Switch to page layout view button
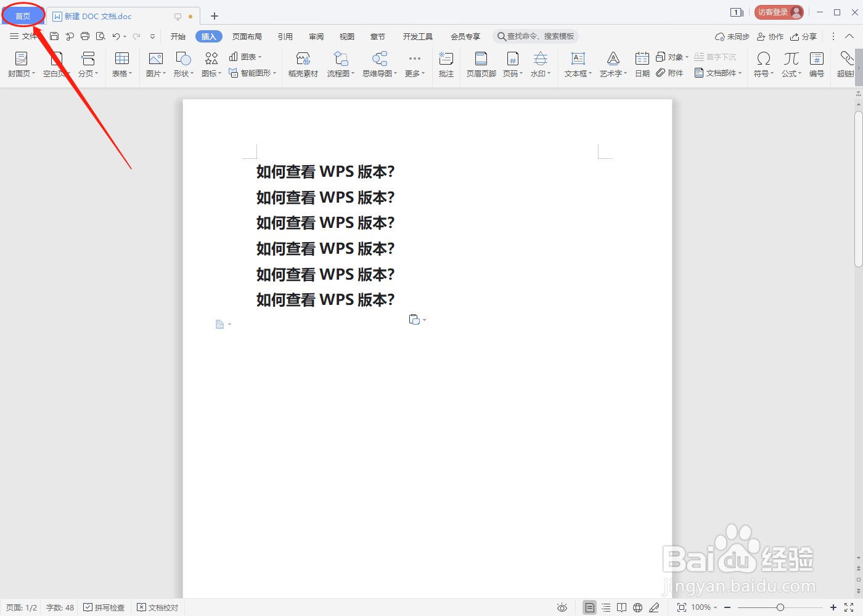 coord(590,607)
